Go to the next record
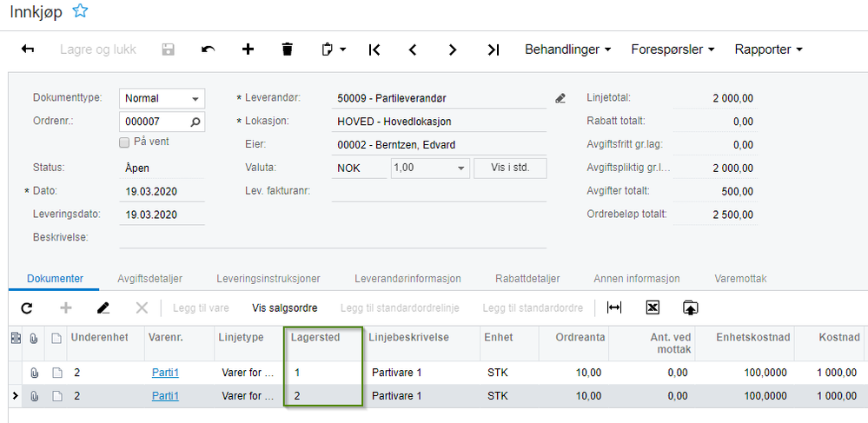The width and height of the screenshot is (868, 423). pos(453,50)
